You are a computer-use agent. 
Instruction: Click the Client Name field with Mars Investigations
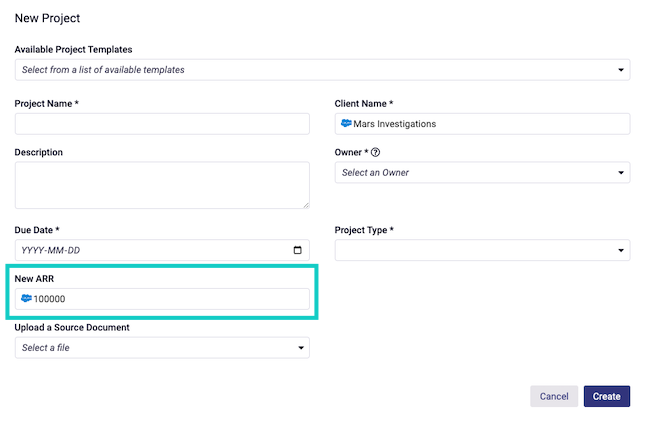coord(482,124)
